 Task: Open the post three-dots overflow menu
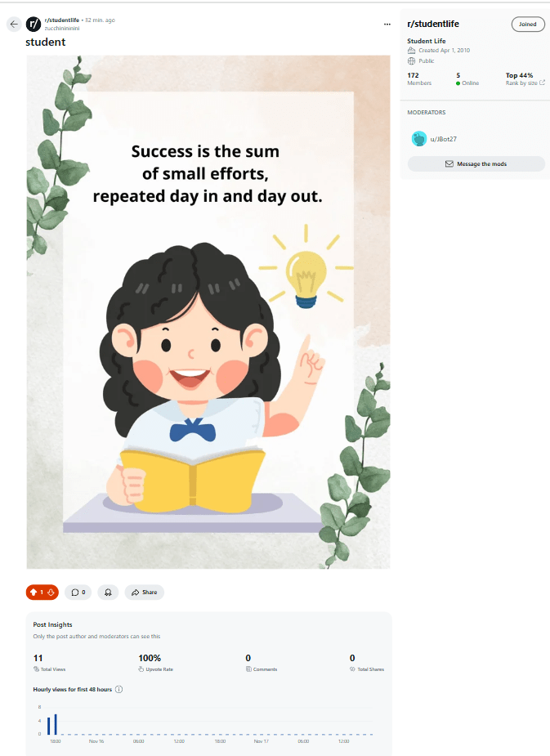click(387, 25)
